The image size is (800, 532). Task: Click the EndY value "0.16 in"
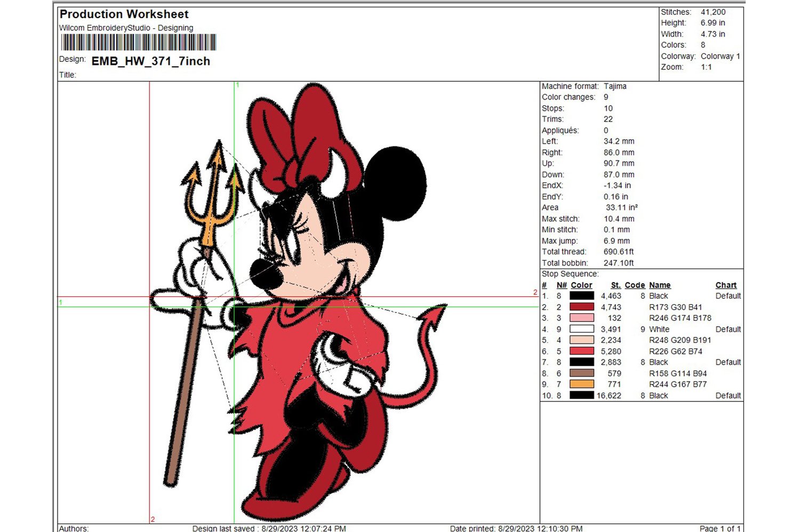coord(616,197)
